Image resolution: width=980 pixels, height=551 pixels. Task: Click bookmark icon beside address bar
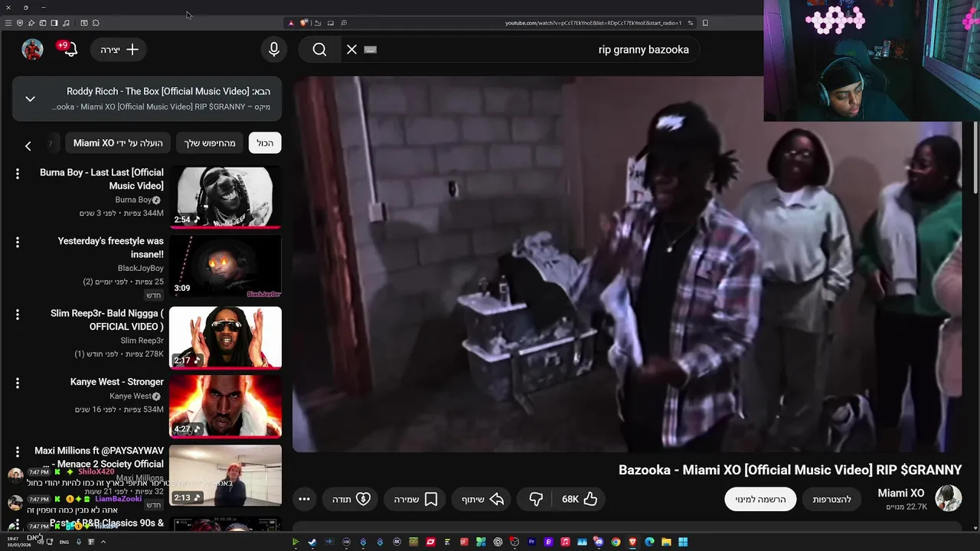[x=705, y=23]
